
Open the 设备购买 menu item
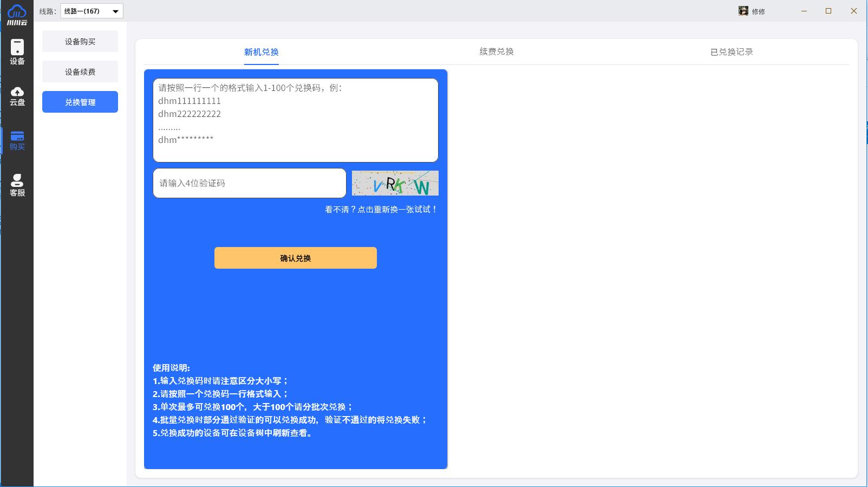click(80, 42)
